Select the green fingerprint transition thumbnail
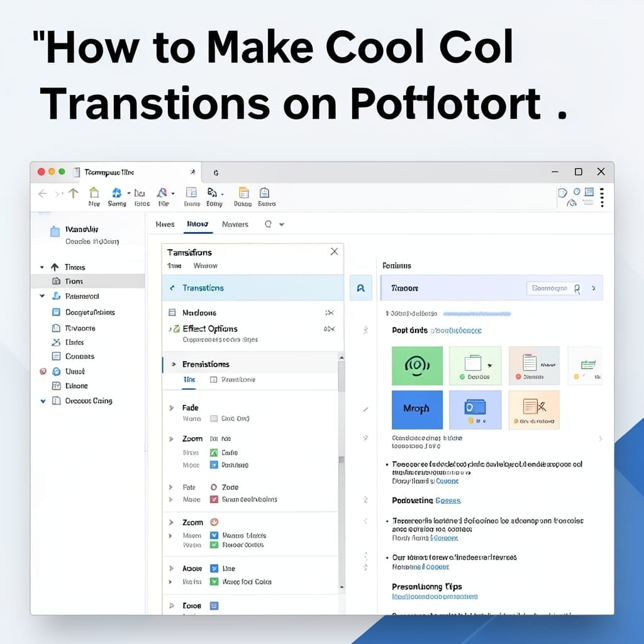This screenshot has height=644, width=644. tap(417, 365)
